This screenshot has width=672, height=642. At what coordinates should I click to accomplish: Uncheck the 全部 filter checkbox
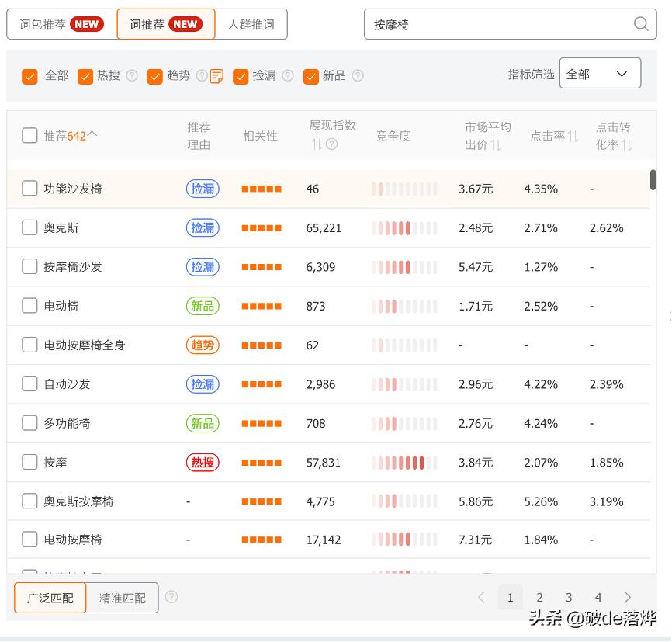[30, 76]
